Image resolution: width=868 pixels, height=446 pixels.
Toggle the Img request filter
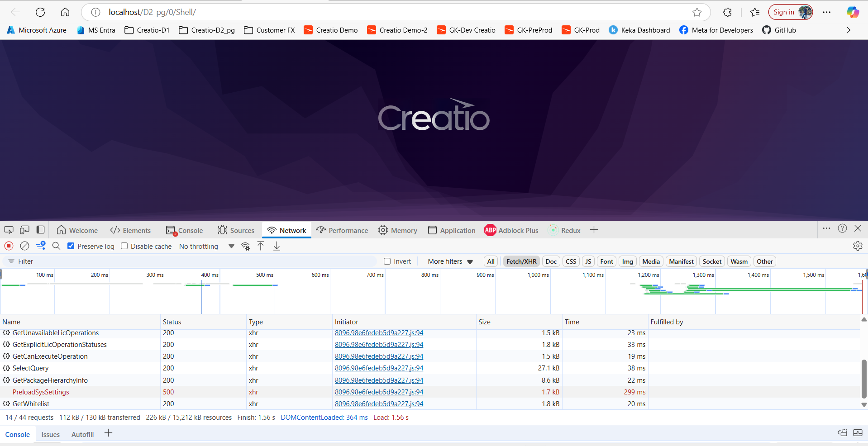(627, 261)
